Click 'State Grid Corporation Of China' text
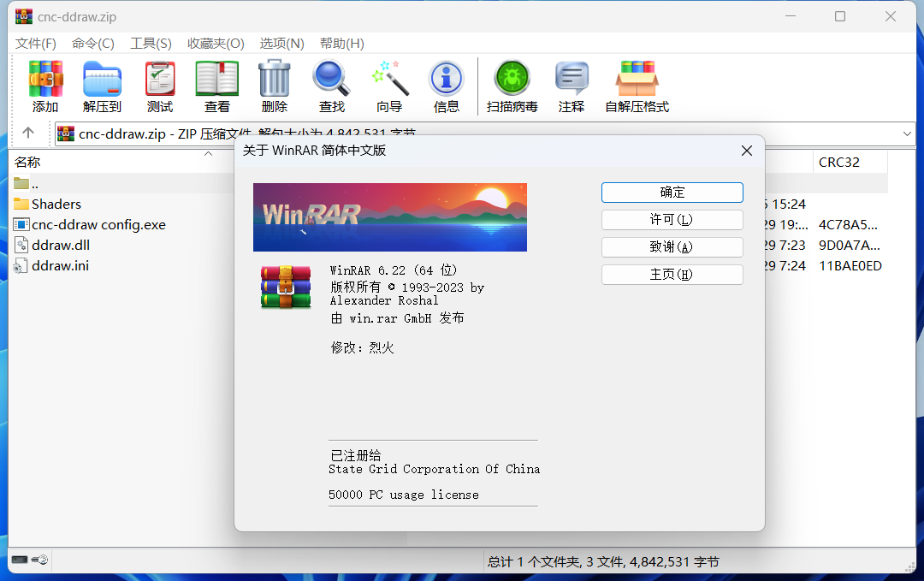Screen dimensions: 924x581 pos(435,469)
